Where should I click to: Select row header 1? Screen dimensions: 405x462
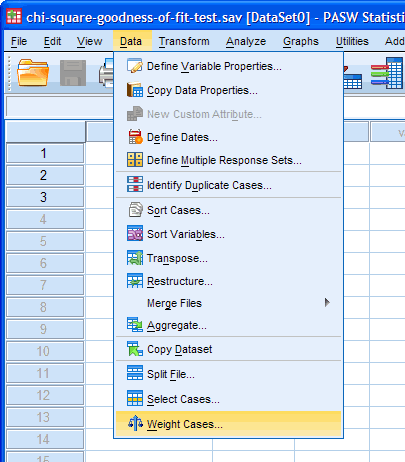coord(45,153)
